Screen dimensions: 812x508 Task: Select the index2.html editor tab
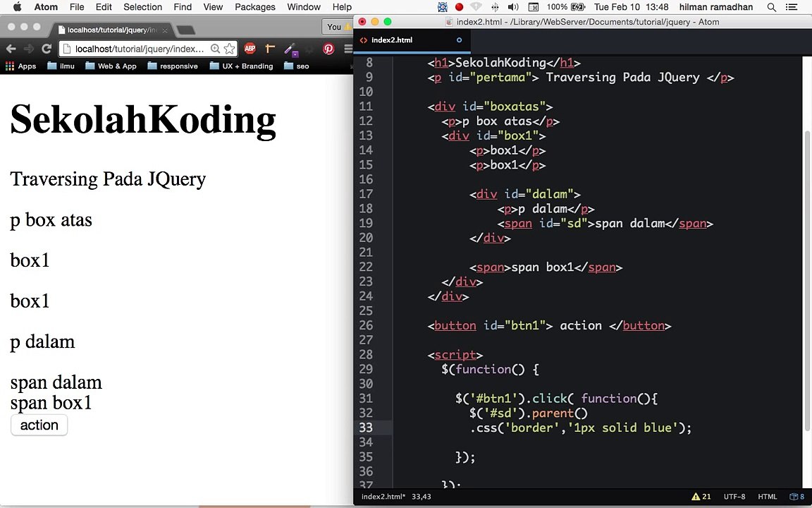[x=412, y=40]
